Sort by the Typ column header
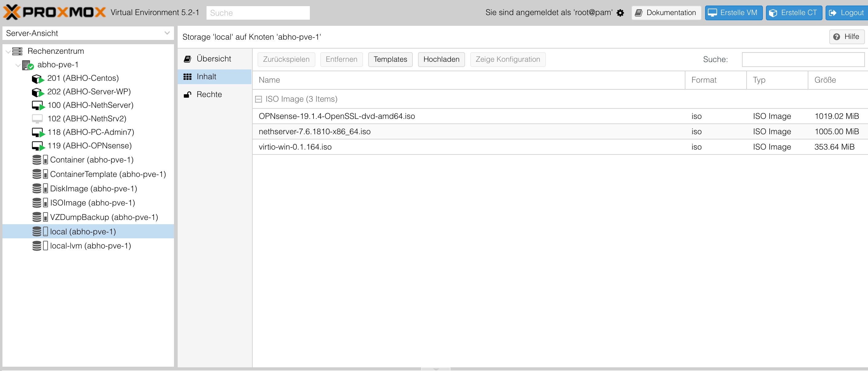Image resolution: width=868 pixels, height=371 pixels. point(777,80)
